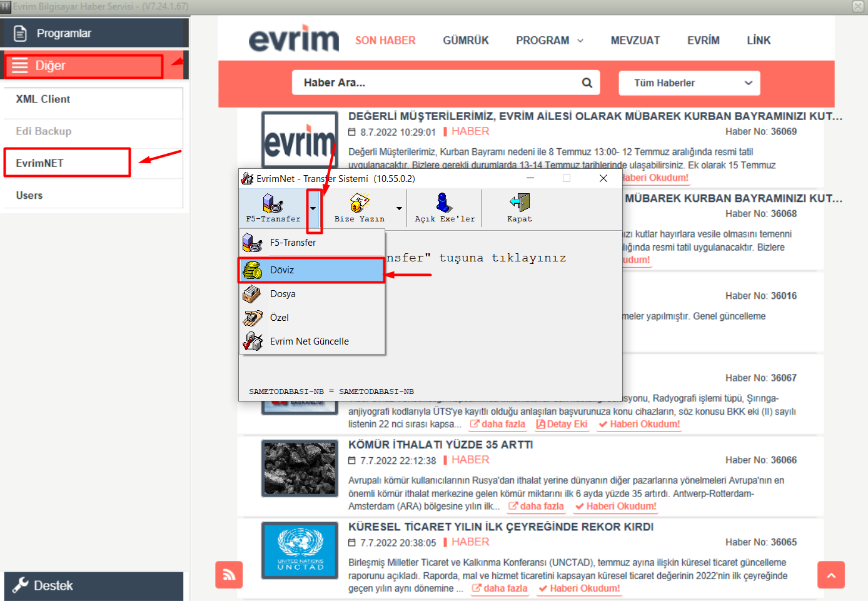
Task: Click the evrim thumbnail of news 36069
Action: pyautogui.click(x=300, y=140)
